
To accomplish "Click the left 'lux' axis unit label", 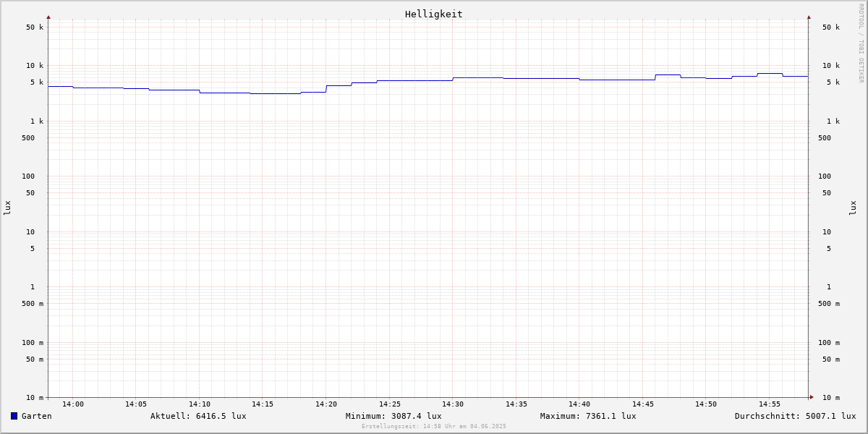I will 7,208.
